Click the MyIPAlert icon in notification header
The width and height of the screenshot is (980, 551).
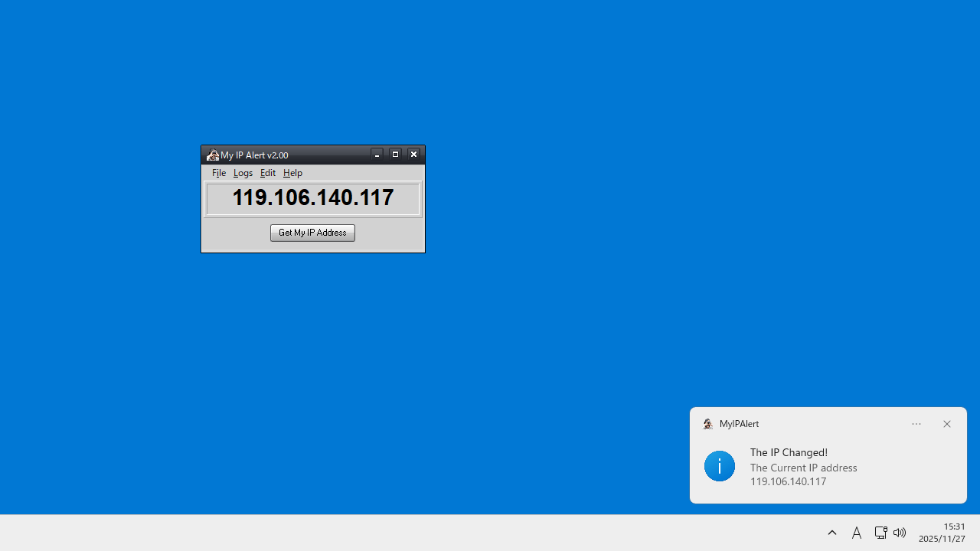tap(707, 424)
